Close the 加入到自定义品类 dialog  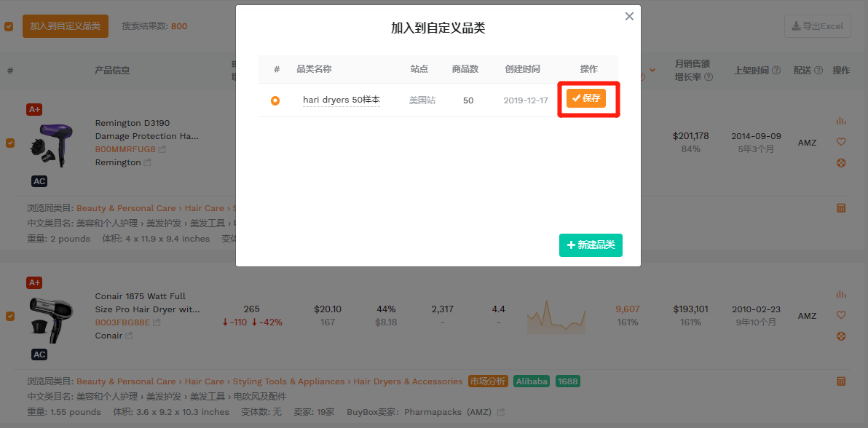[x=629, y=16]
